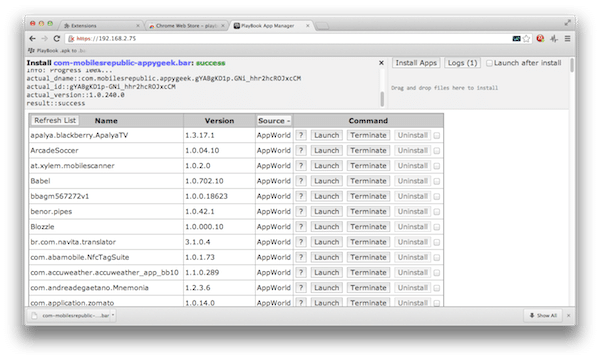600x360 pixels.
Task: Bookmark page with the star icon
Action: pyautogui.click(x=527, y=39)
